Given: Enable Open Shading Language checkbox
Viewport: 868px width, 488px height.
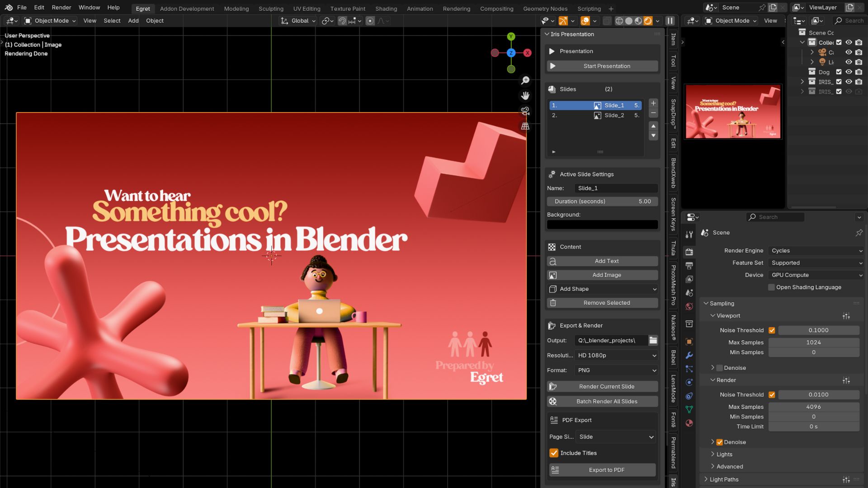Looking at the screenshot, I should (x=772, y=287).
